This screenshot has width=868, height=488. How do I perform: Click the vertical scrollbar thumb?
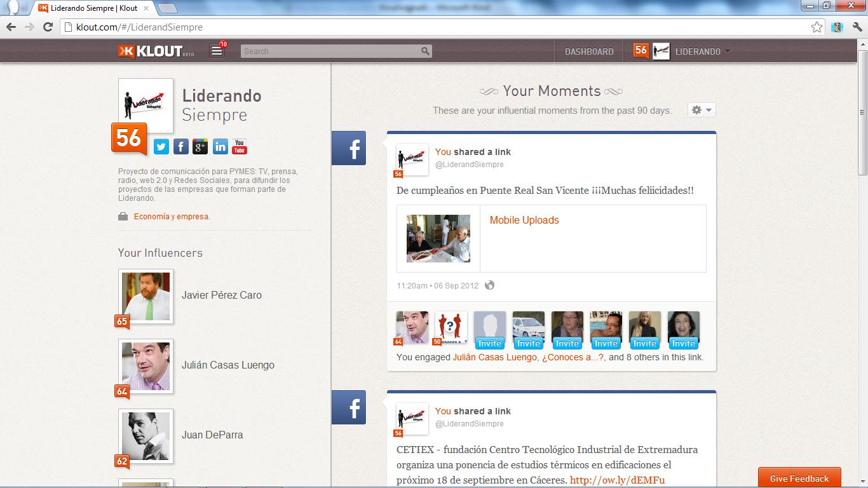(x=862, y=113)
